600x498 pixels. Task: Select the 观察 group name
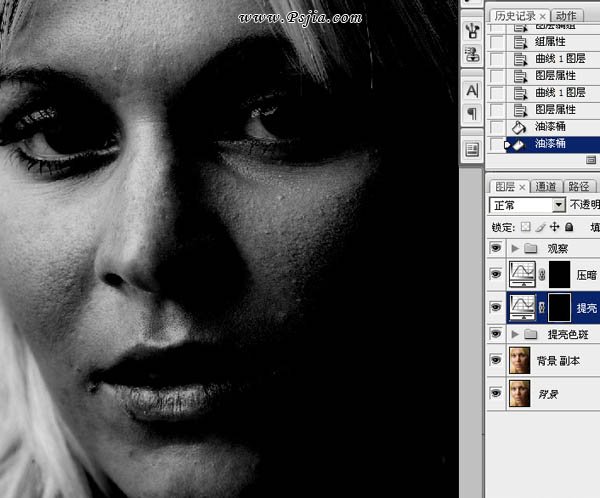pyautogui.click(x=558, y=249)
